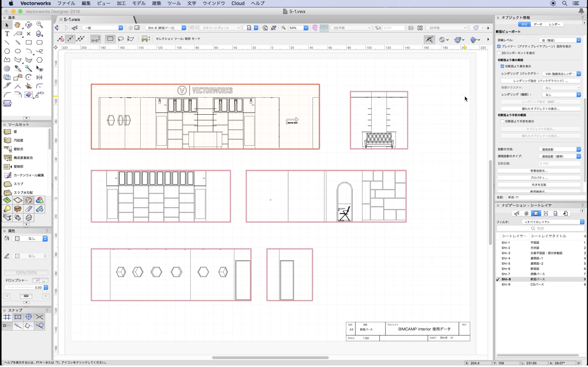Open the 加工 menu
588x367 pixels.
(121, 3)
